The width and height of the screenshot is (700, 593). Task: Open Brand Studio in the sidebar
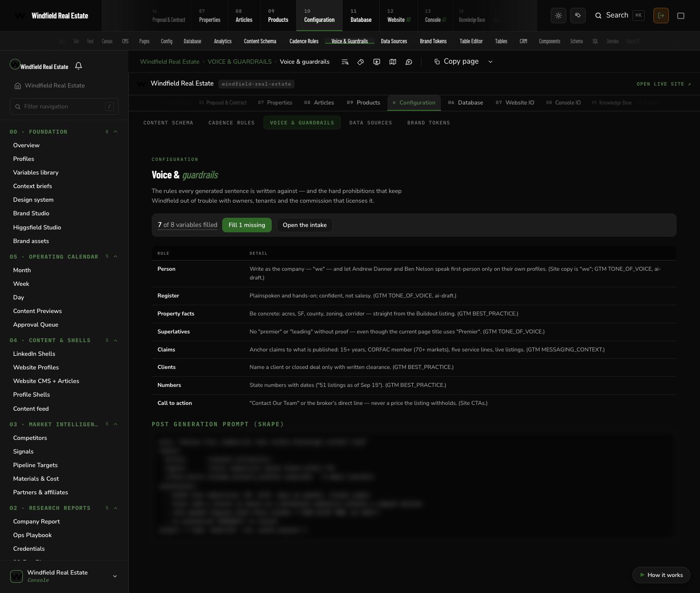tap(31, 213)
